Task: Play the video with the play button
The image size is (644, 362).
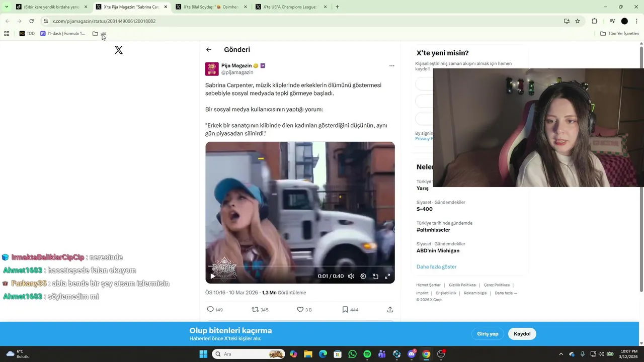Action: 212,276
